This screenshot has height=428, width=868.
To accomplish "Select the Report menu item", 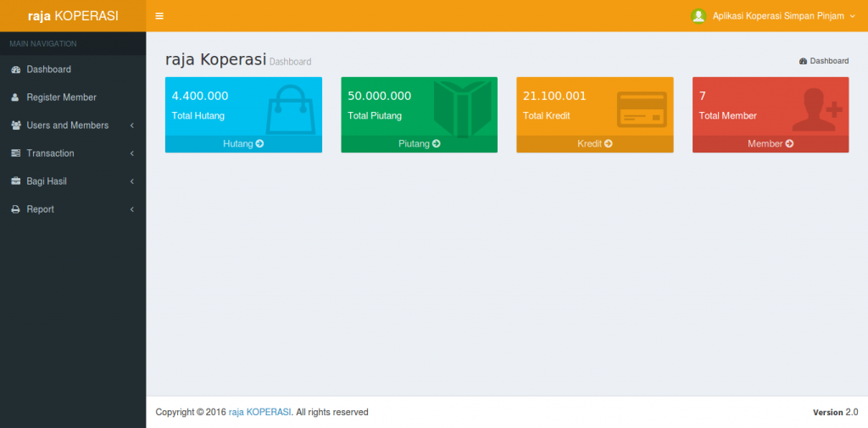I will tap(73, 210).
